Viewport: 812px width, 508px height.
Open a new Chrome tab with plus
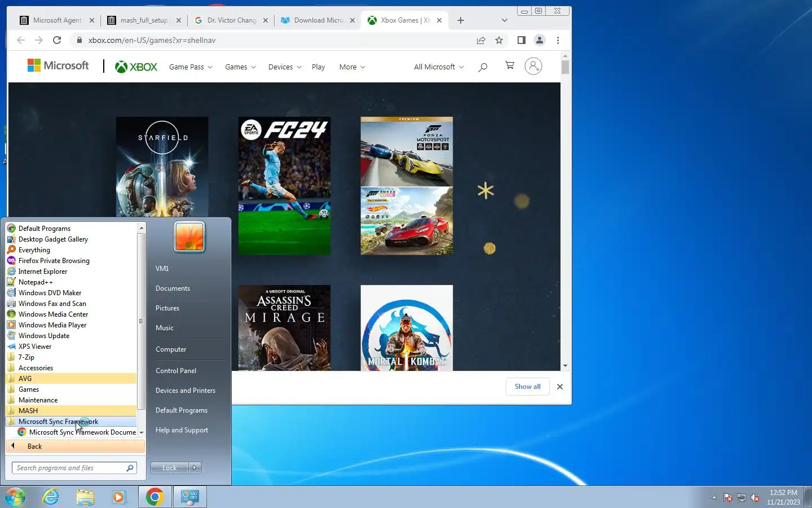pos(461,20)
